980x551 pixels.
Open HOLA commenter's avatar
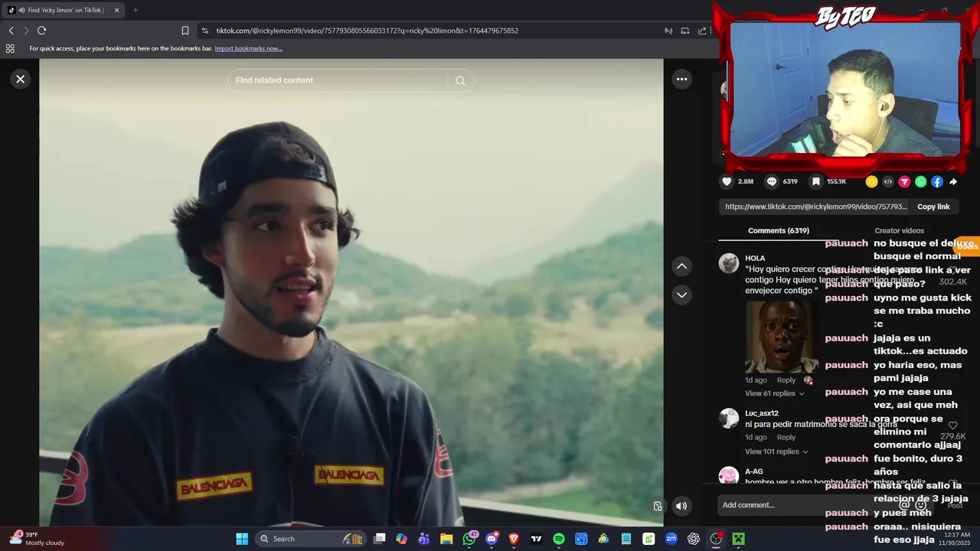pyautogui.click(x=729, y=263)
